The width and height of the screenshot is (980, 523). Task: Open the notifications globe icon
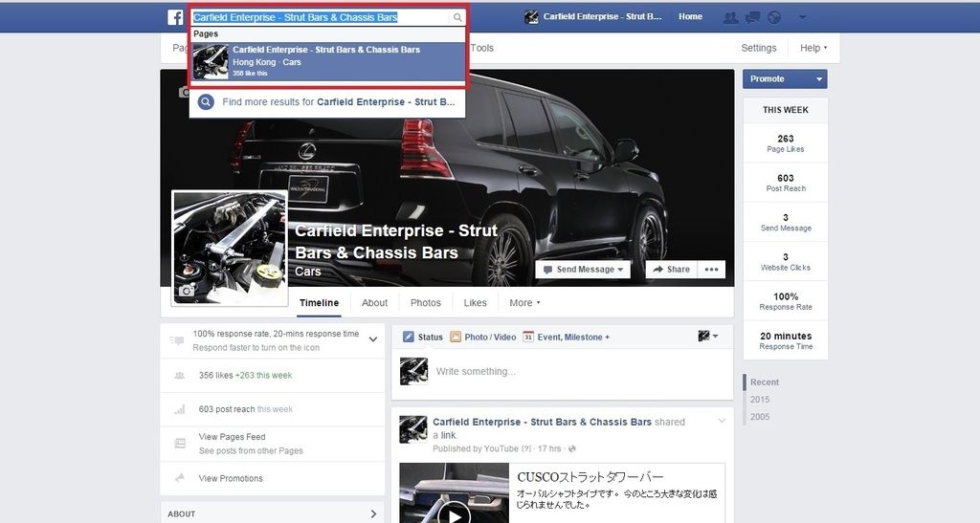(x=774, y=17)
